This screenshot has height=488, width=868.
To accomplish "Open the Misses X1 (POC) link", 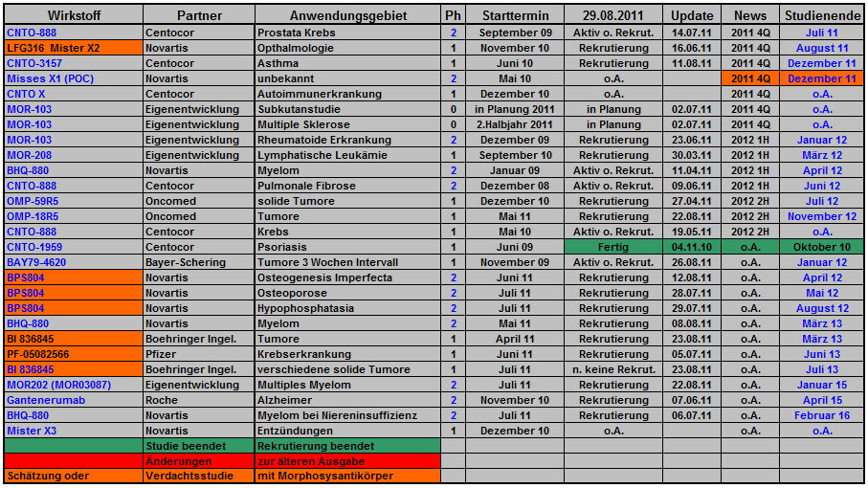I will [51, 79].
